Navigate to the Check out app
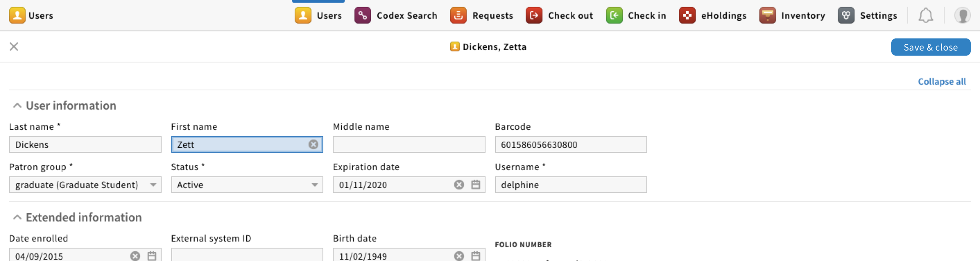The image size is (980, 261). coord(559,15)
